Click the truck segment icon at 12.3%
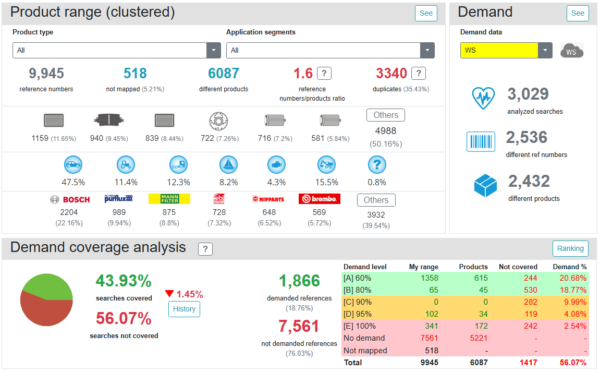Screen dimensions: 600x372 click(x=178, y=165)
